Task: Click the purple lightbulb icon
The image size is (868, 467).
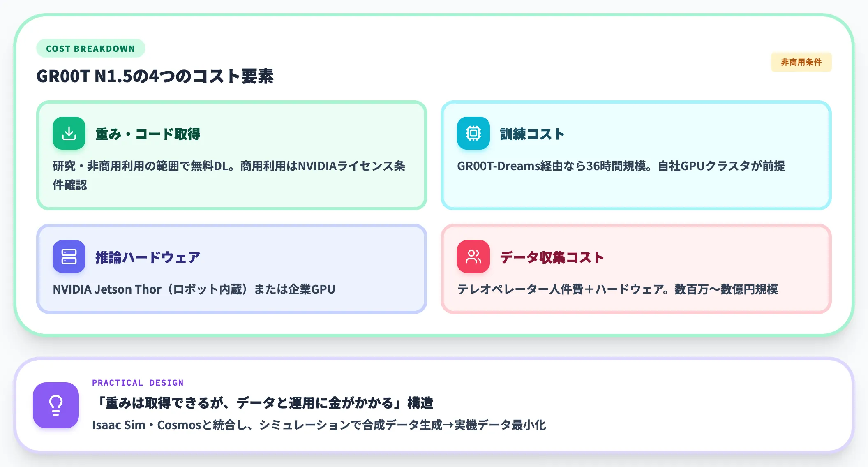Action: click(56, 405)
